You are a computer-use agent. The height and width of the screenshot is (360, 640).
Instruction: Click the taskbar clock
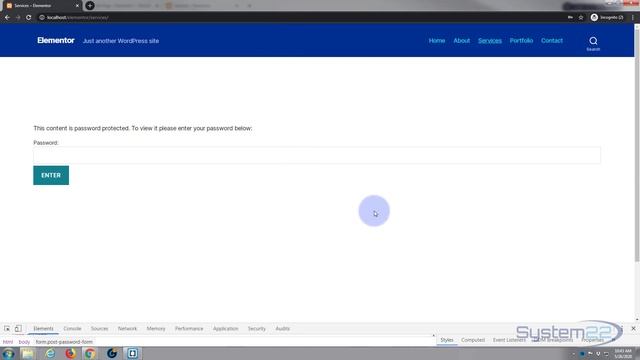click(x=622, y=354)
